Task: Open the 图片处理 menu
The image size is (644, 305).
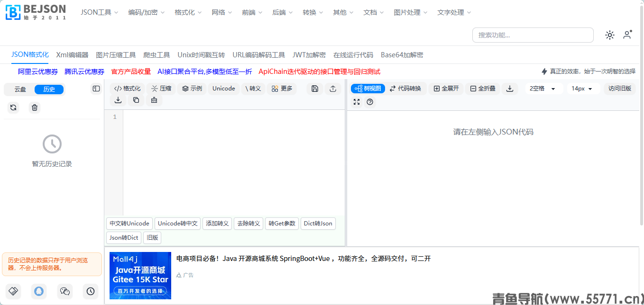Action: point(410,12)
